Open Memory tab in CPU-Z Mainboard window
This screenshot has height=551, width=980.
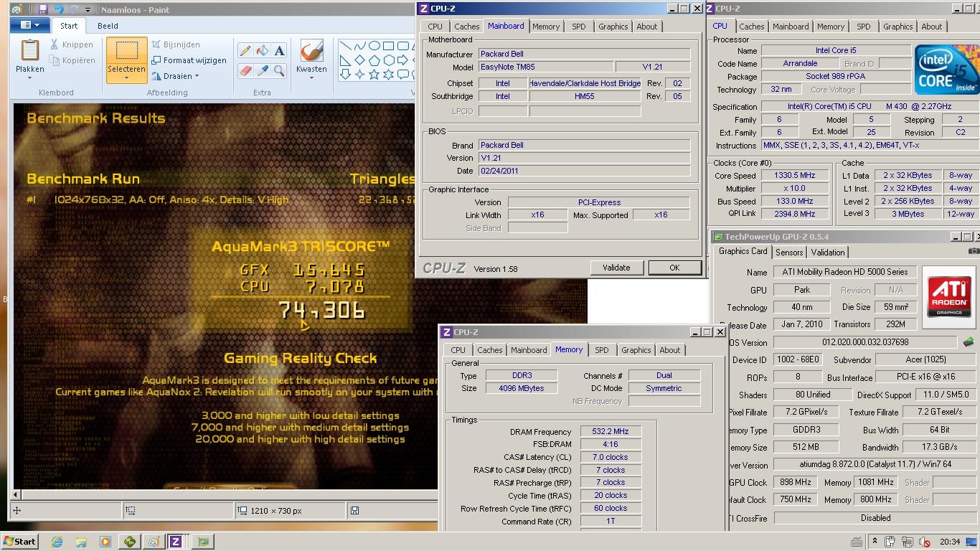[545, 27]
